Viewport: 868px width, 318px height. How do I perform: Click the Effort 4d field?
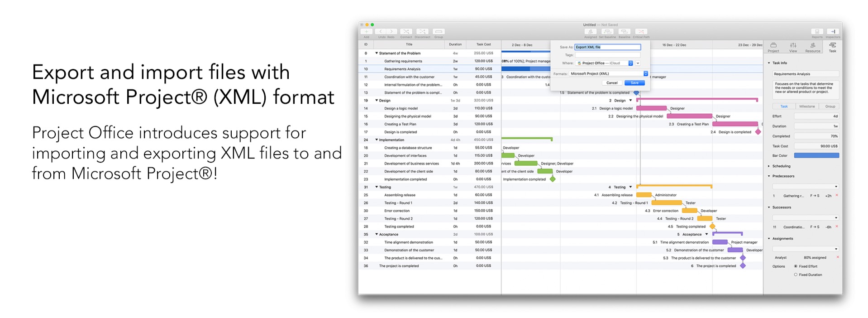tap(816, 116)
